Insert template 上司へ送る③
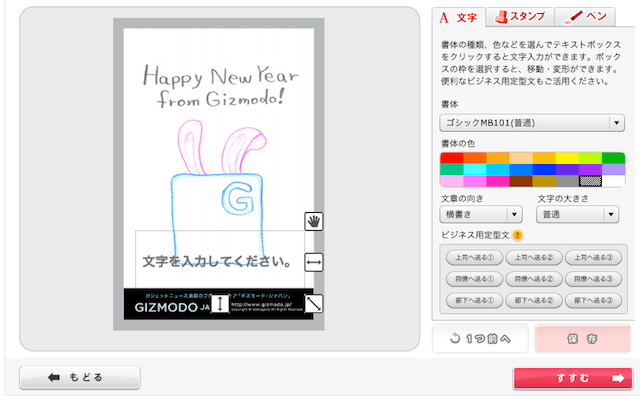 593,258
